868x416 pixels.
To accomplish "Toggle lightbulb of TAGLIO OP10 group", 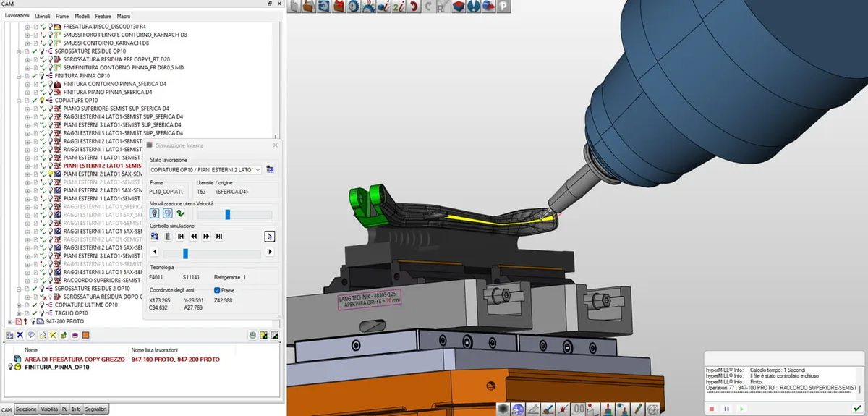I will 42,313.
